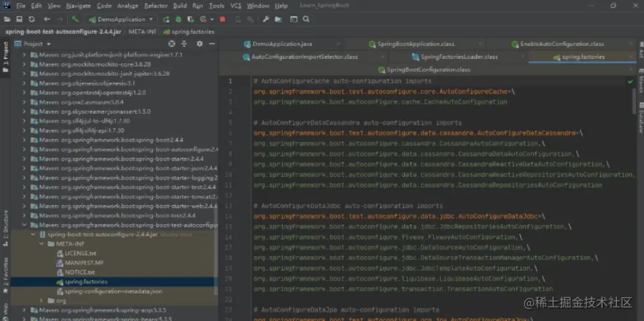Expand Maven spring-boot-starter-web:2.4.4 node

point(24,206)
